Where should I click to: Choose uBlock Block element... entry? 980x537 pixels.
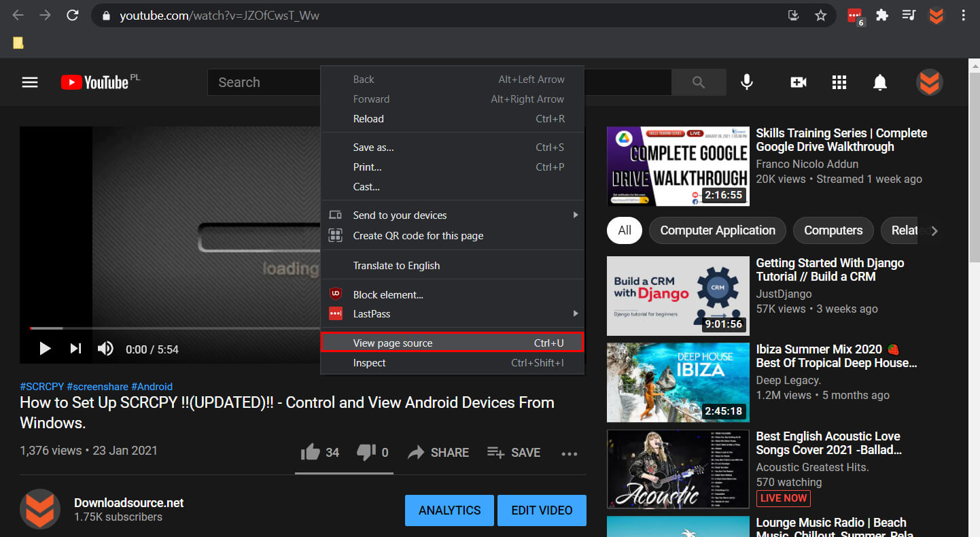pos(453,295)
